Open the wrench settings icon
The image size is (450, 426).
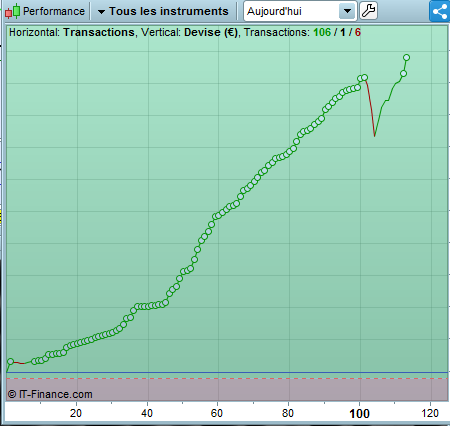point(368,11)
